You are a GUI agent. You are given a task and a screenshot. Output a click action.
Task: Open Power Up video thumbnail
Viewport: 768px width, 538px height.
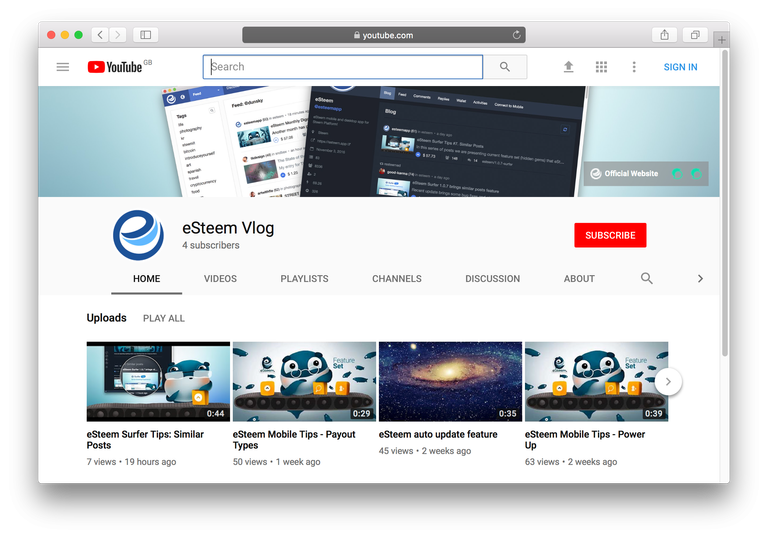pyautogui.click(x=596, y=381)
